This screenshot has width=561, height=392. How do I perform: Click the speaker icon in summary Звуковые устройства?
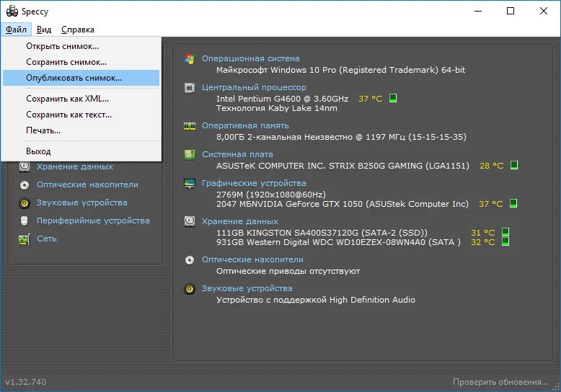[x=190, y=289]
